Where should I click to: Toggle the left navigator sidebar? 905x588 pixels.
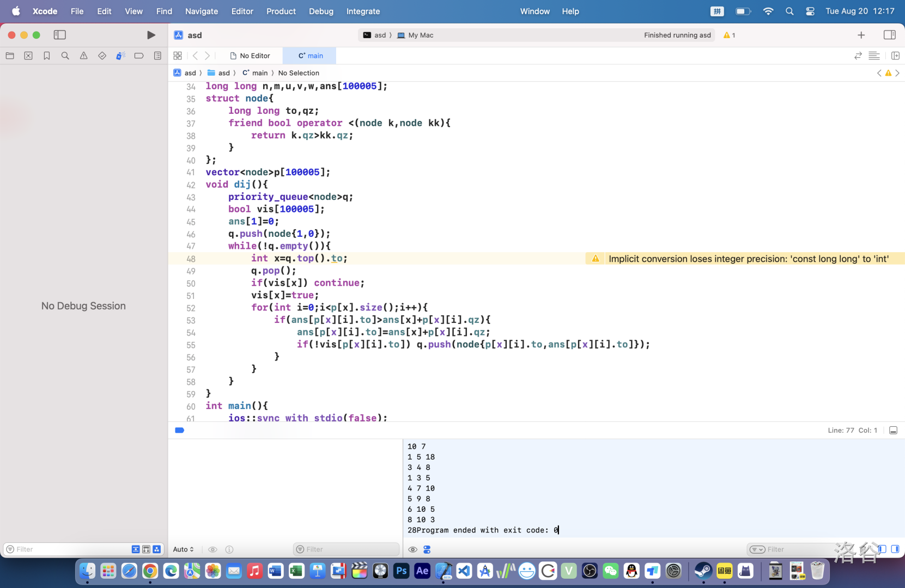[60, 35]
